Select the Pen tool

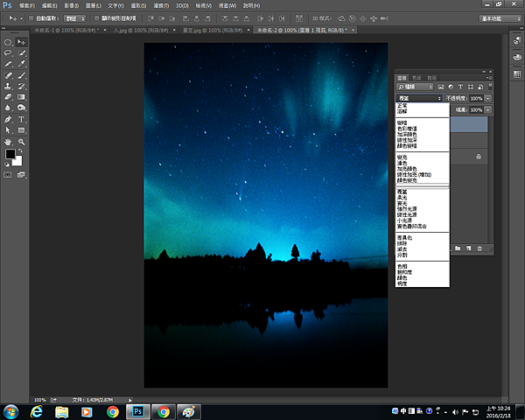click(x=8, y=119)
